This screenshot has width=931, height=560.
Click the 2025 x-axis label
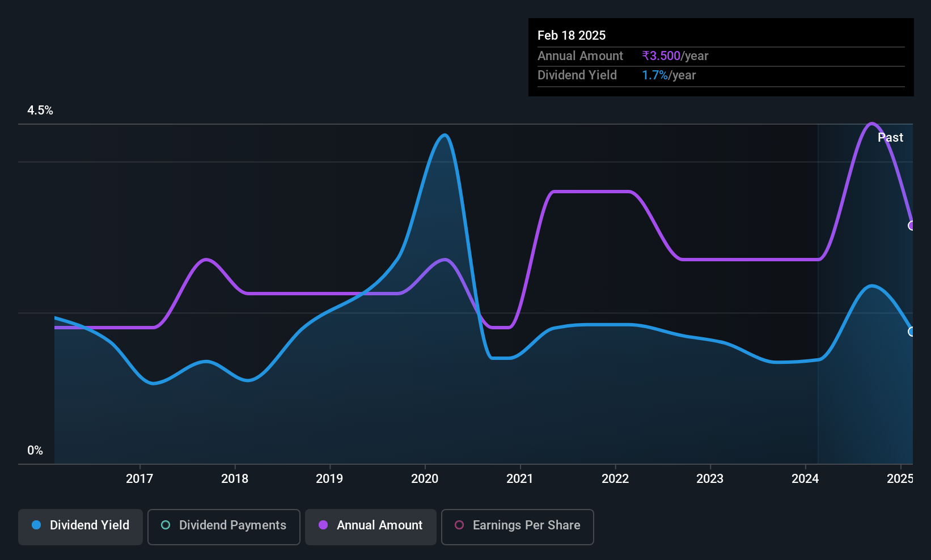[900, 479]
